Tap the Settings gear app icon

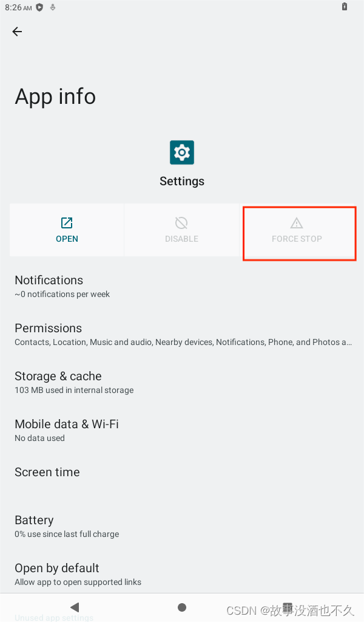181,152
